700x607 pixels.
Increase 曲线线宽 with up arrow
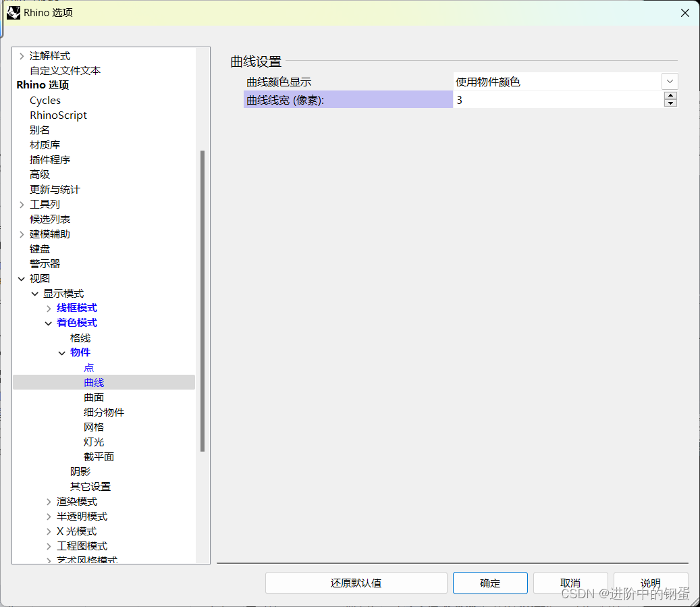tap(670, 96)
